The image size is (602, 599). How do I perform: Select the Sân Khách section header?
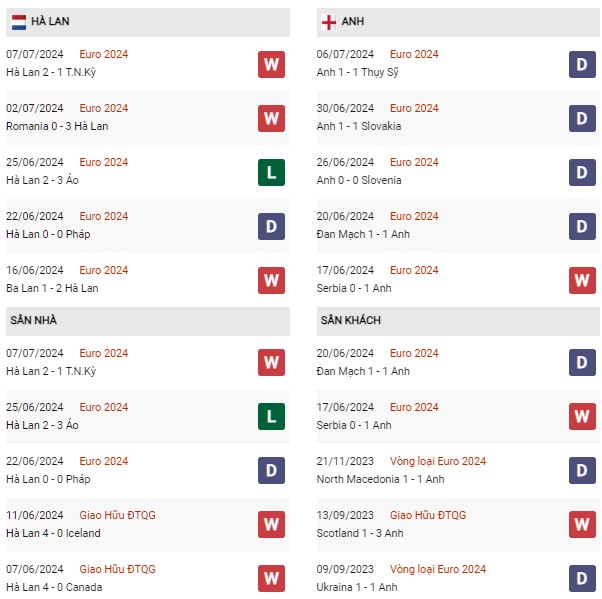coord(458,321)
